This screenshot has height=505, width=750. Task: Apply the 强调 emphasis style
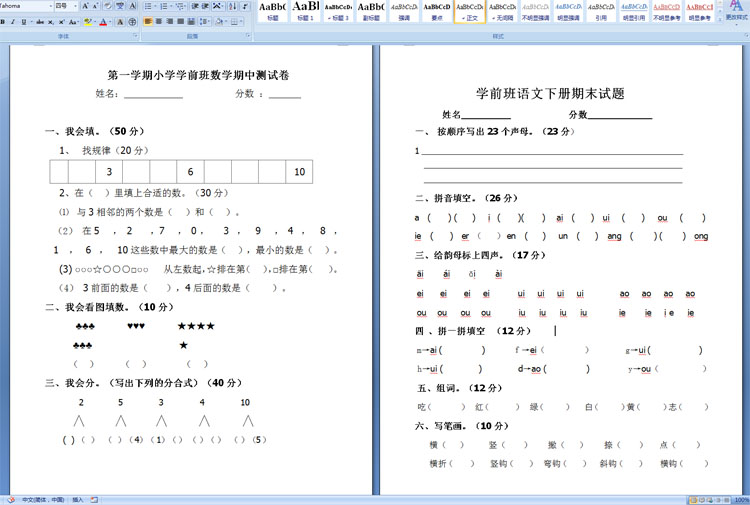pos(404,11)
